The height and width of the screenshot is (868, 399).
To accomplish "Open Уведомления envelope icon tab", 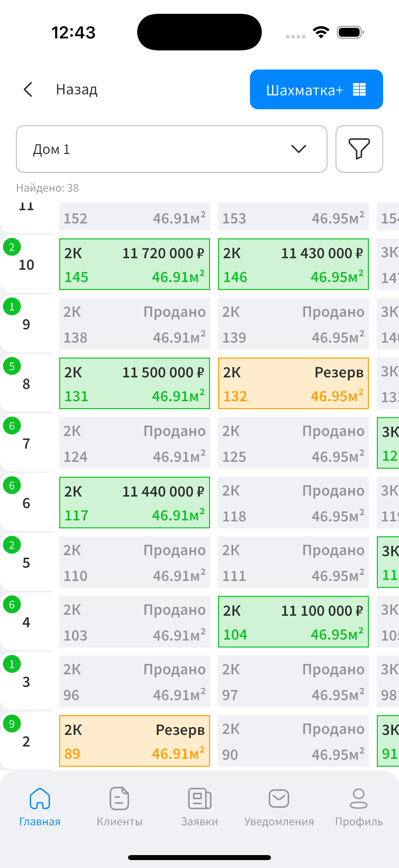I will 279,798.
